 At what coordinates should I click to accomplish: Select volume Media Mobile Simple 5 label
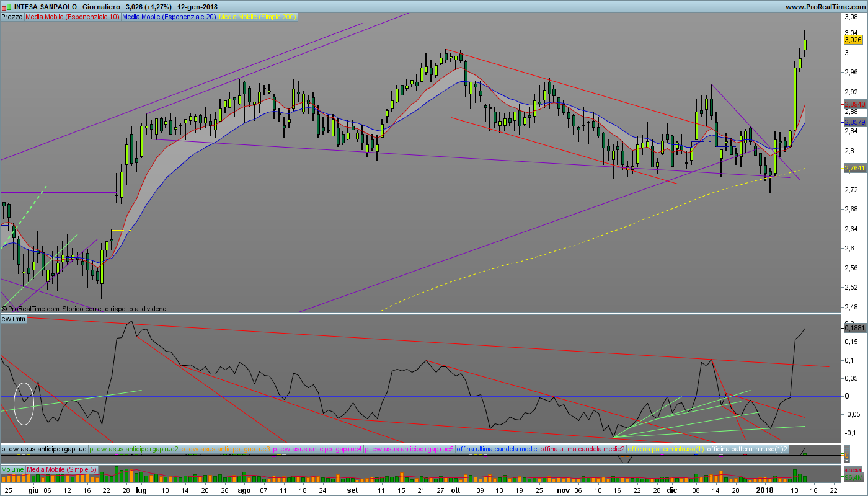[x=61, y=469]
